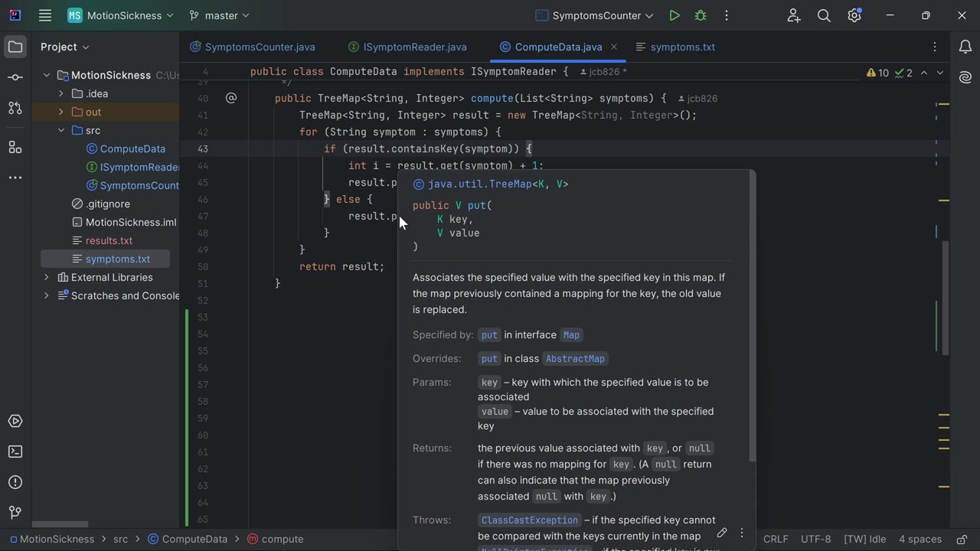
Task: Open SymptomsCounter run configuration dropdown
Action: [595, 15]
